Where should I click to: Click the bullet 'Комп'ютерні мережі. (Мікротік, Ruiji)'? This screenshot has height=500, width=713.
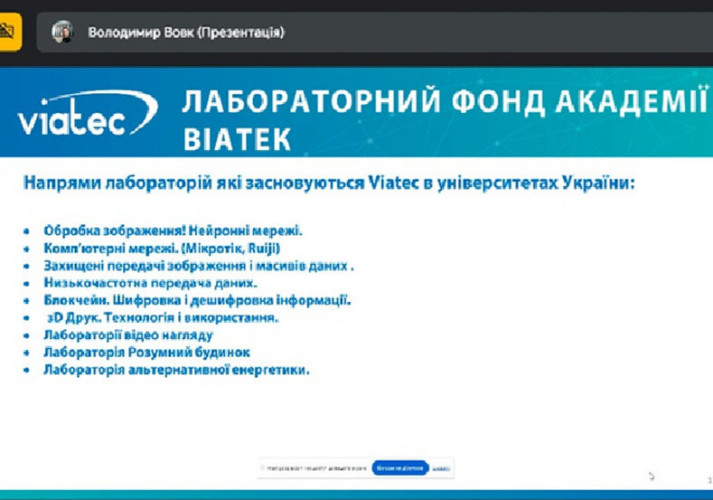pyautogui.click(x=162, y=248)
